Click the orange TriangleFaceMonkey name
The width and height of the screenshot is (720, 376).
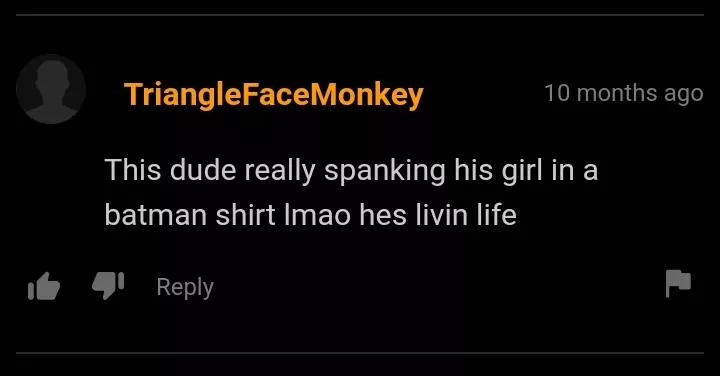coord(274,95)
